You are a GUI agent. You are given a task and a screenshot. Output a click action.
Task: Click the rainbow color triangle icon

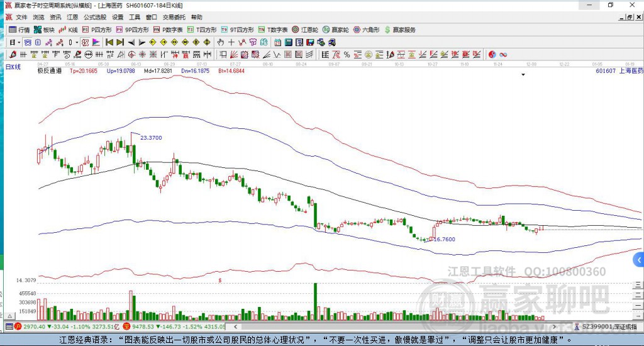click(96, 42)
